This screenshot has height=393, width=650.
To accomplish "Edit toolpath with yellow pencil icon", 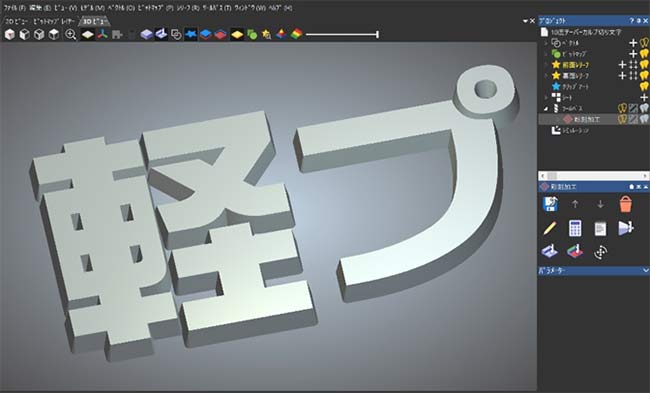I will click(550, 228).
